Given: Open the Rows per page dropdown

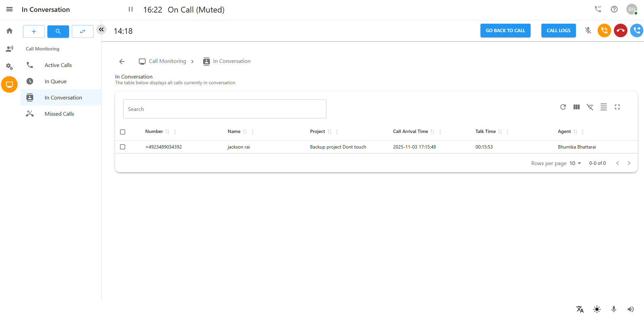Looking at the screenshot, I should pos(575,163).
